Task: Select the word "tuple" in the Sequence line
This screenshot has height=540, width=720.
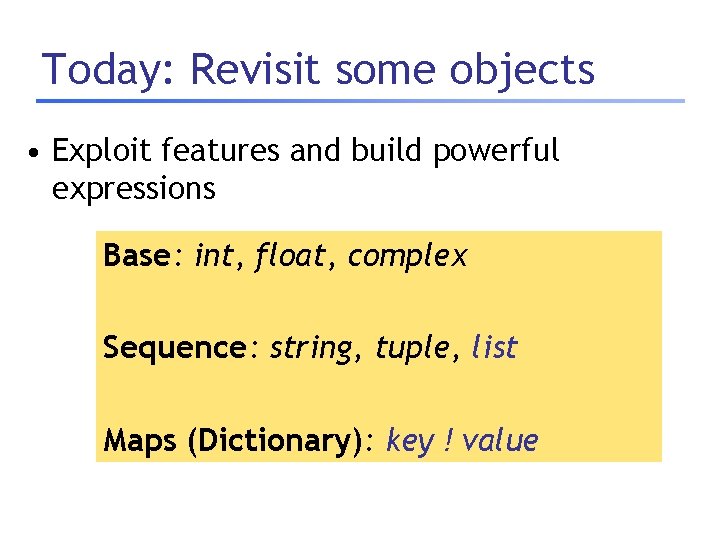Action: pyautogui.click(x=412, y=349)
